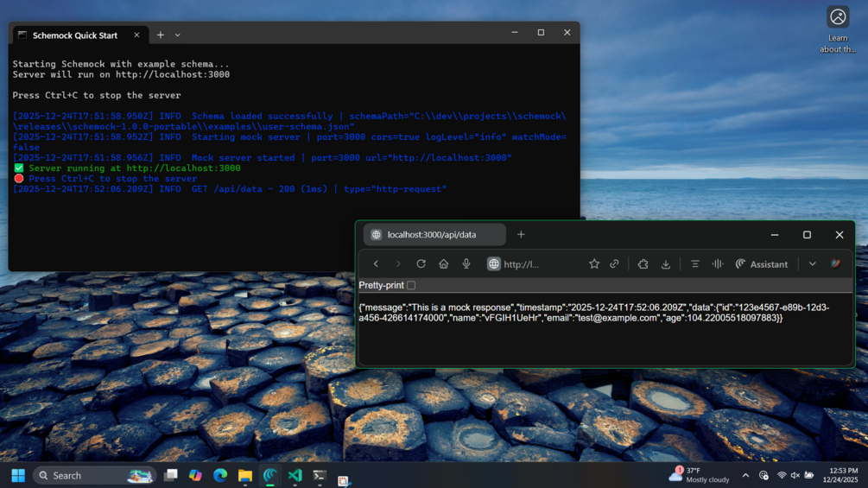This screenshot has height=488, width=868.
Task: Open the Wi-Fi network tray icon
Action: [782, 475]
